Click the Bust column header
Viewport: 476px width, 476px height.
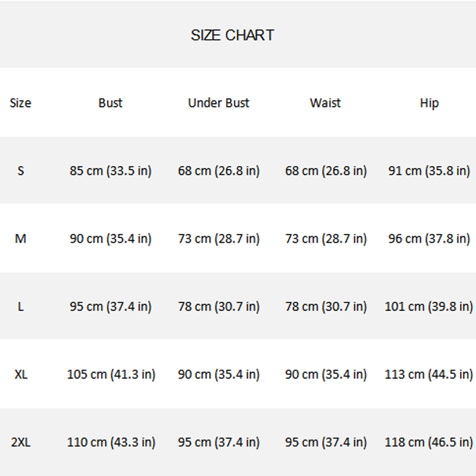coord(110,103)
